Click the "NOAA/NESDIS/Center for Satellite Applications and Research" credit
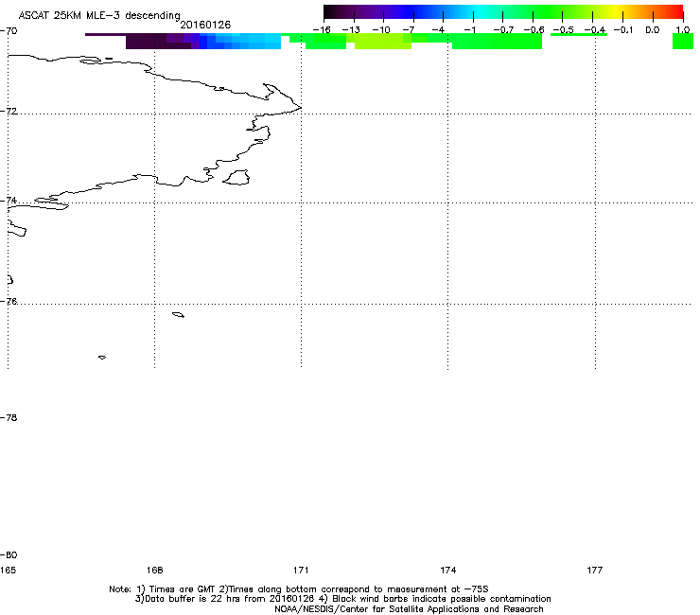The image size is (700, 615). [x=409, y=609]
